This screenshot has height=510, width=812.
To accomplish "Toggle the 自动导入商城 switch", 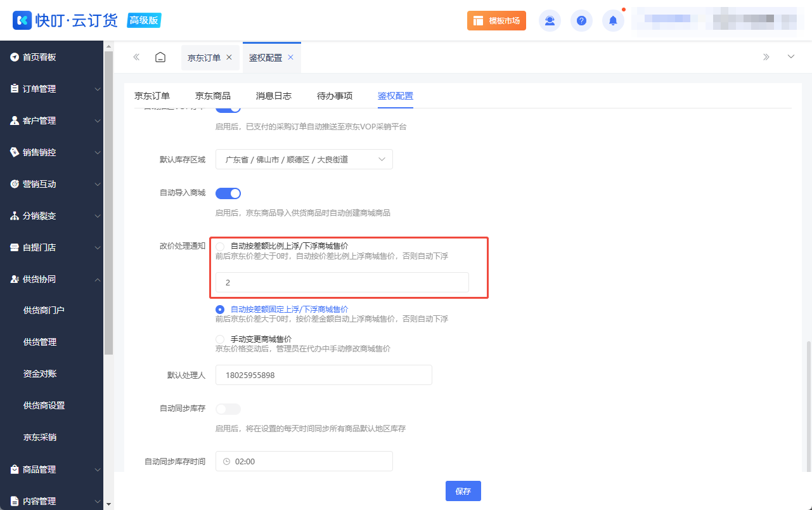I will [228, 193].
